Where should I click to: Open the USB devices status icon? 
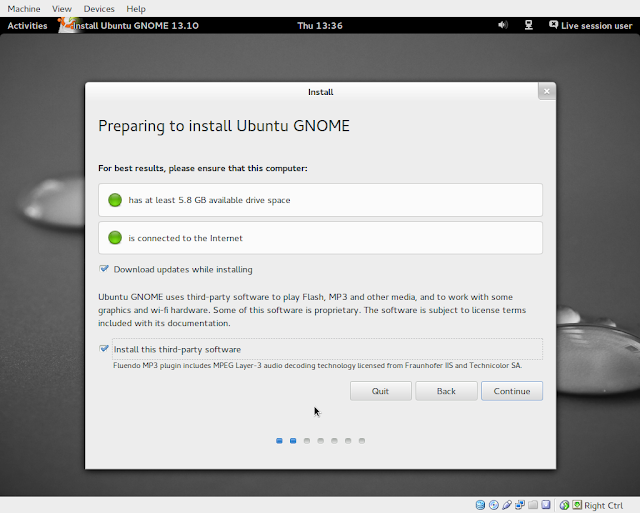pyautogui.click(x=507, y=505)
